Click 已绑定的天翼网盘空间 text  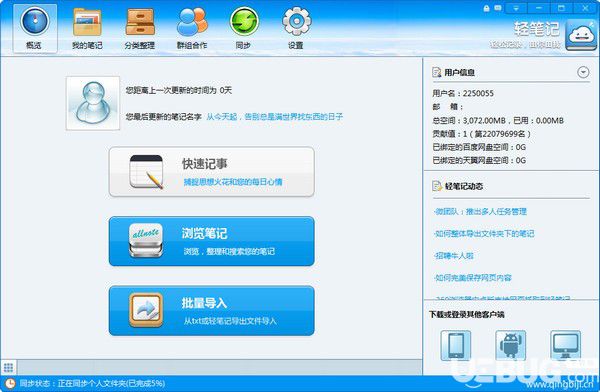click(479, 160)
